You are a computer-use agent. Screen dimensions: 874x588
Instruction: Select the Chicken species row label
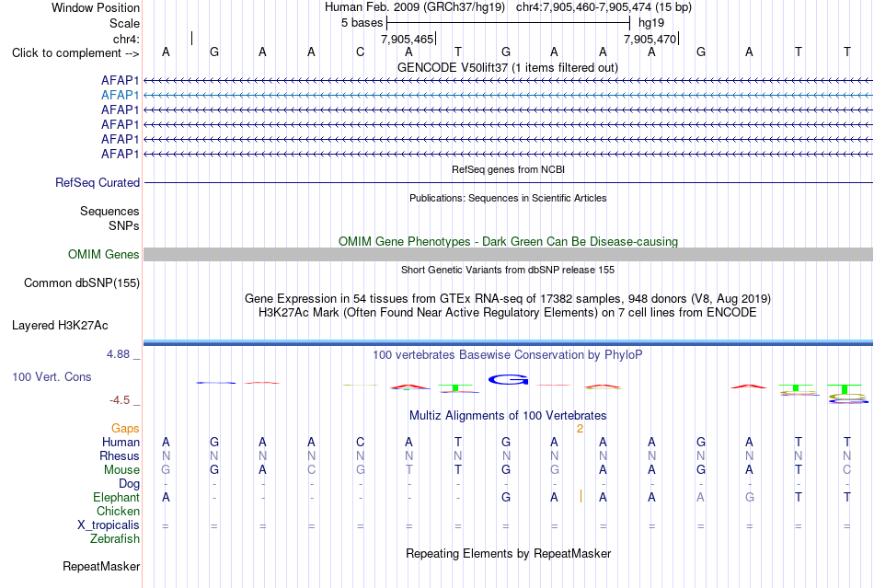click(x=118, y=512)
